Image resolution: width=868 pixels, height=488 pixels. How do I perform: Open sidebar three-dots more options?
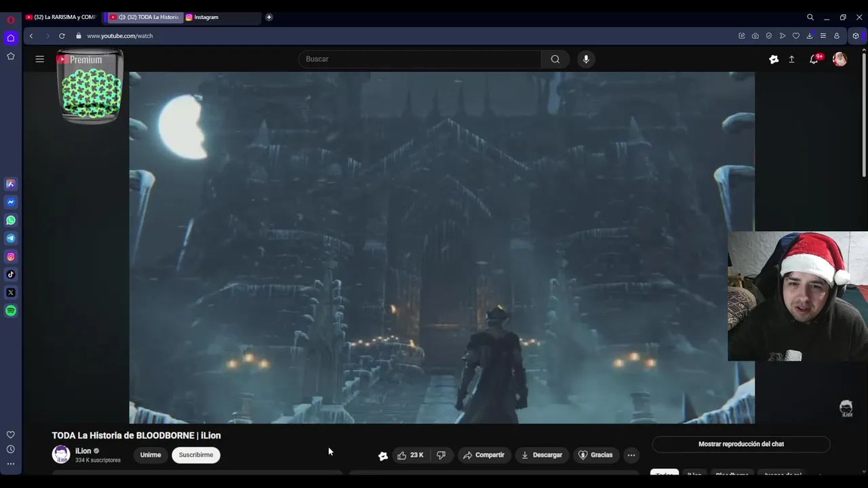[x=11, y=464]
